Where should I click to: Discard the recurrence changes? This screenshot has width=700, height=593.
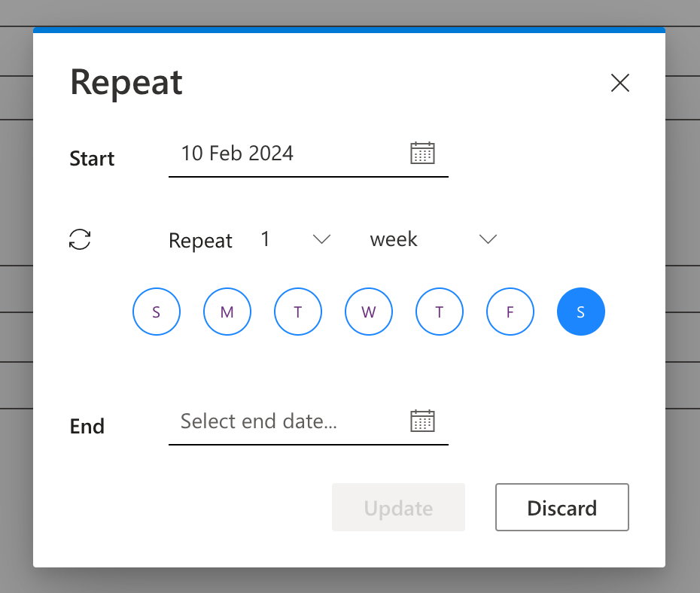[x=562, y=507]
